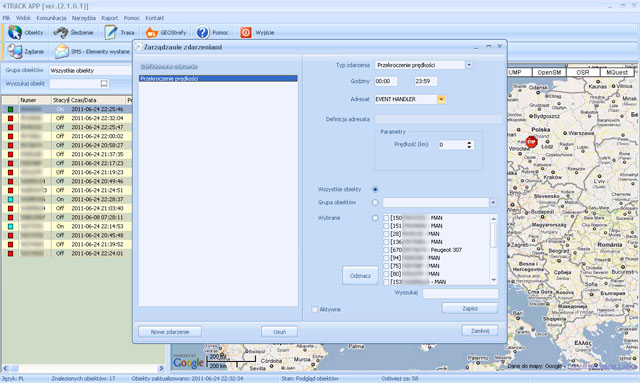Image resolution: width=640 pixels, height=383 pixels.
Task: Select the green status square in first row
Action: point(11,109)
